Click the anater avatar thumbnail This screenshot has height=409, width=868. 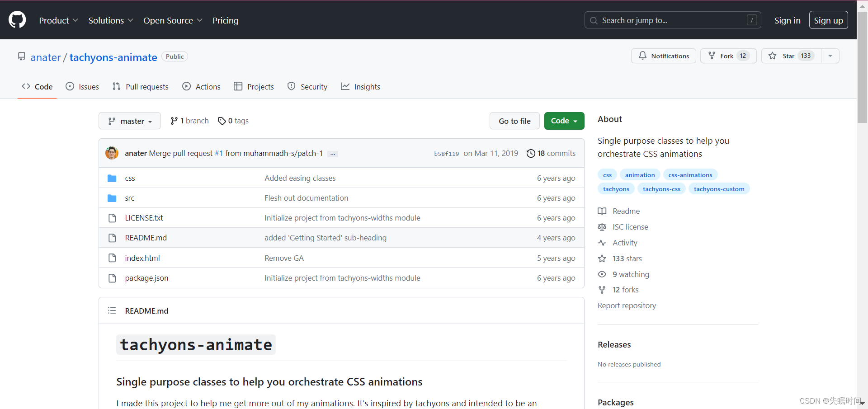pos(112,153)
